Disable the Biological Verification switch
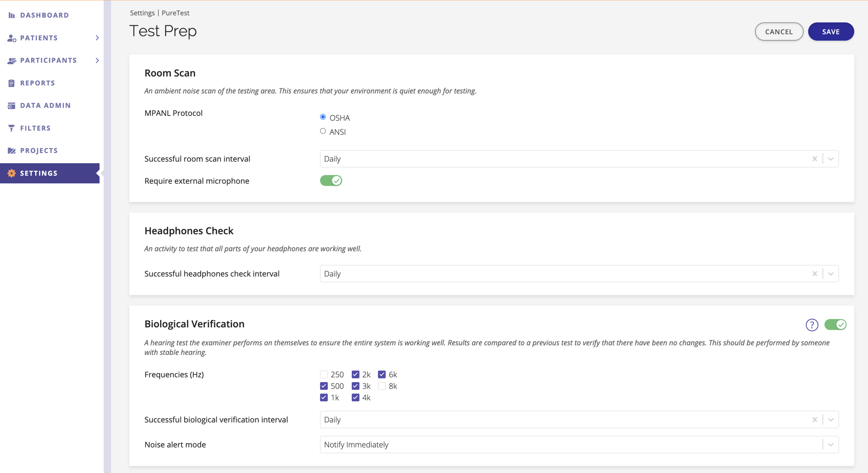Viewport: 868px width, 473px height. coord(835,325)
